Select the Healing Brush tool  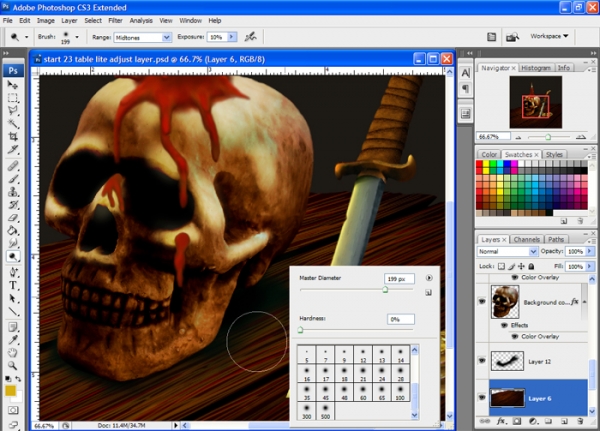pyautogui.click(x=13, y=166)
